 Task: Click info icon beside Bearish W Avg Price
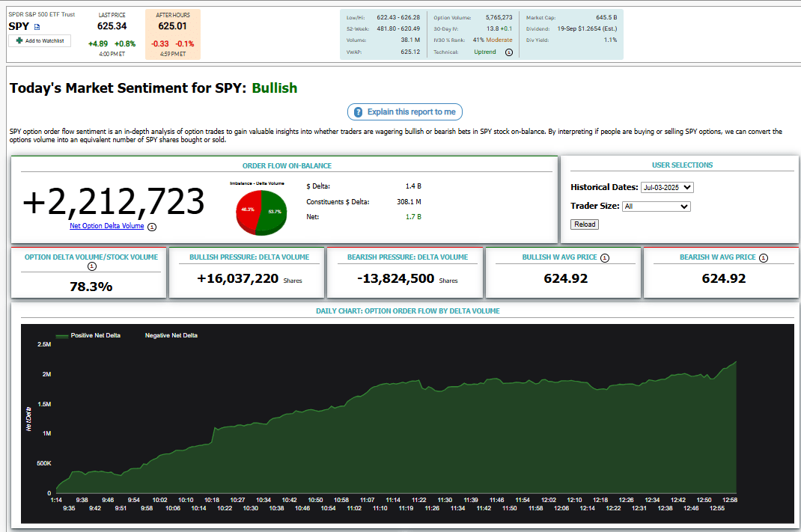[x=764, y=258]
